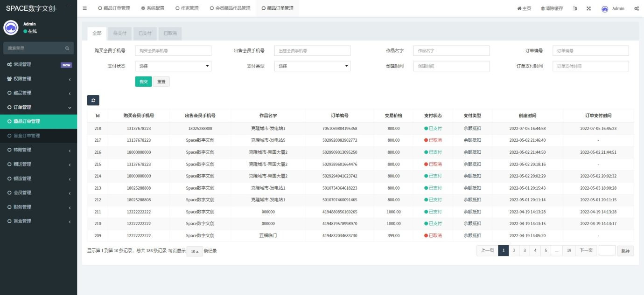Click the green 提交 button

coord(144,82)
